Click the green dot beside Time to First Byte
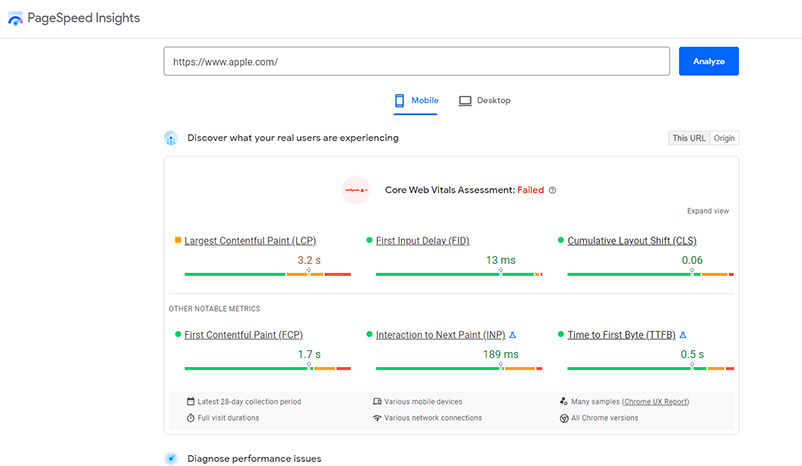This screenshot has height=466, width=802. coord(561,334)
